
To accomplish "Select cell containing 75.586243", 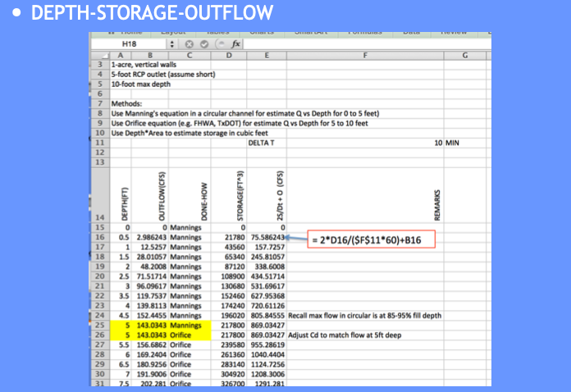I will point(267,237).
